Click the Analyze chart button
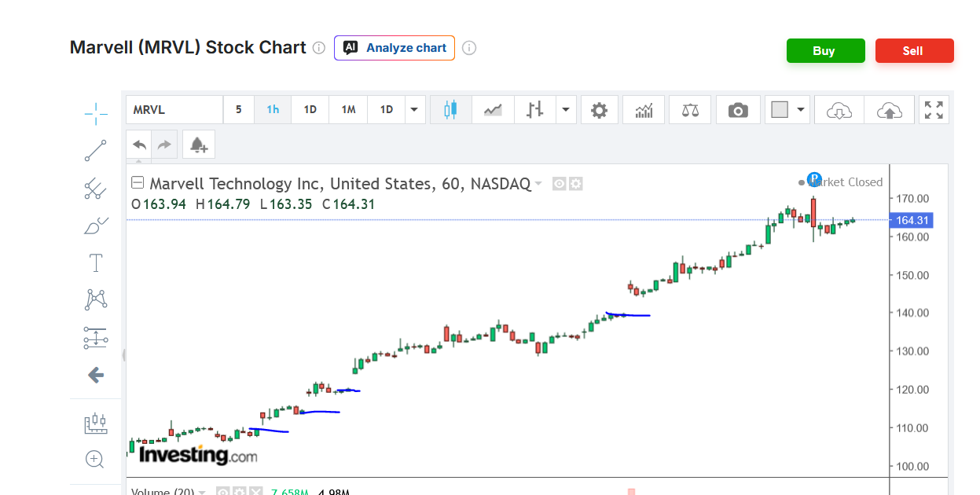The image size is (980, 495). 395,48
